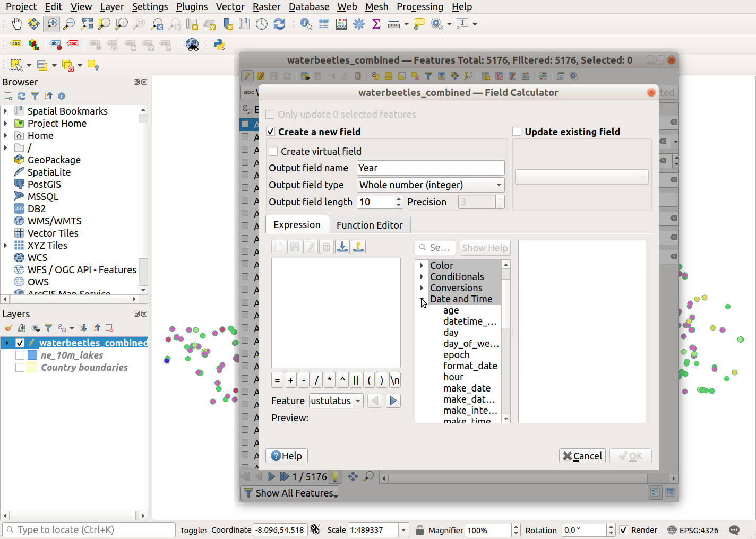Open the attribute table icon in toolbar
The height and width of the screenshot is (539, 756).
pyautogui.click(x=323, y=24)
